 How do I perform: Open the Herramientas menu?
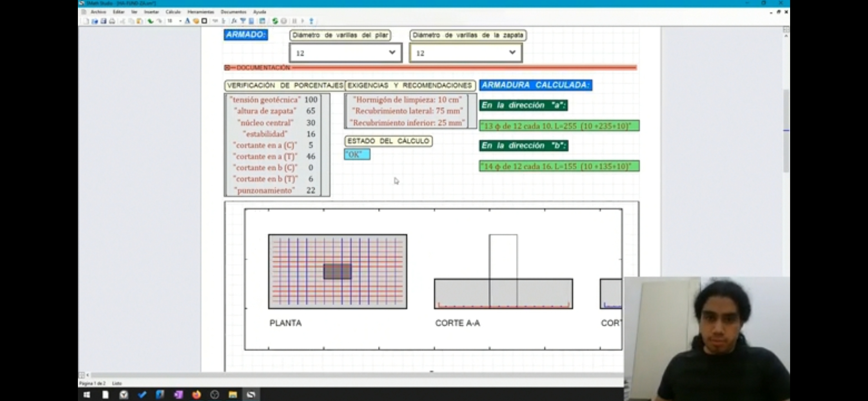pyautogui.click(x=200, y=12)
